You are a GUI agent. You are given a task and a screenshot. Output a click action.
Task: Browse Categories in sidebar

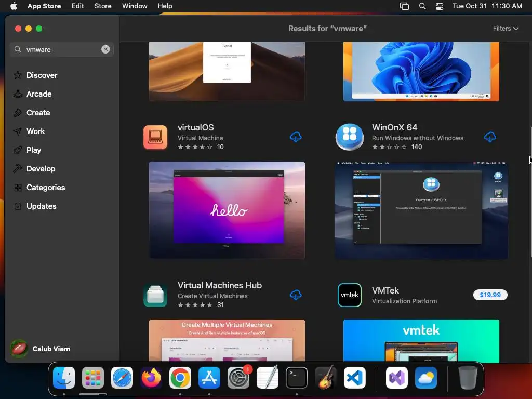[x=46, y=187]
